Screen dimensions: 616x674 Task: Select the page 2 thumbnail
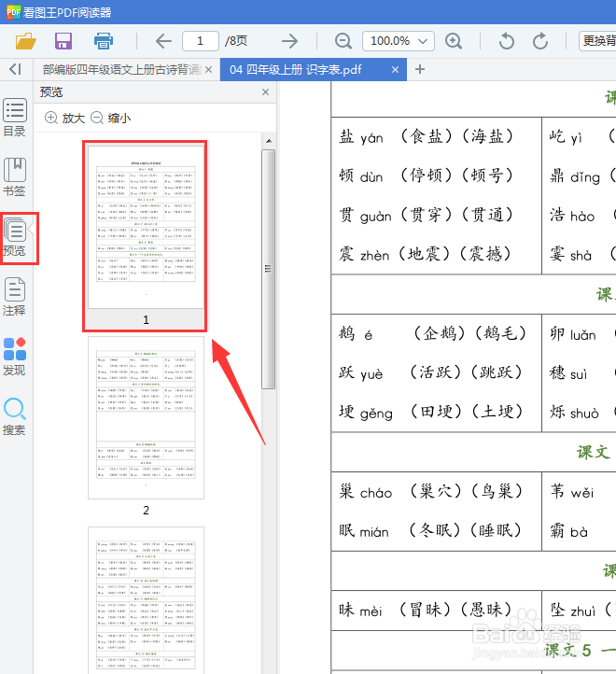(146, 417)
